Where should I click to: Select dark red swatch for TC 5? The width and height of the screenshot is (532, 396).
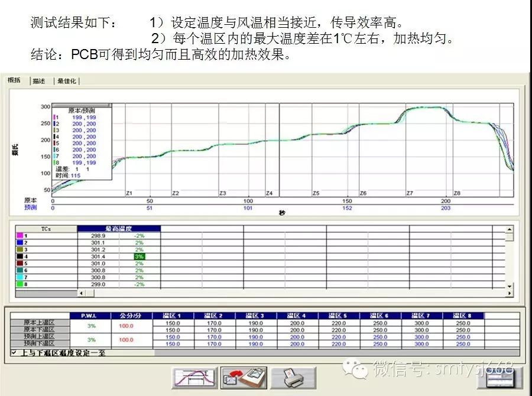[20, 264]
